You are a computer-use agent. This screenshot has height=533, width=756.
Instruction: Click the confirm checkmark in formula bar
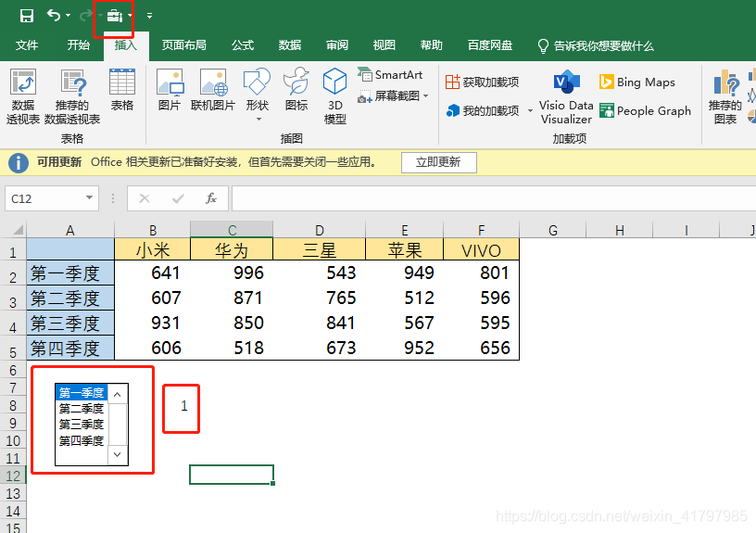click(x=178, y=198)
